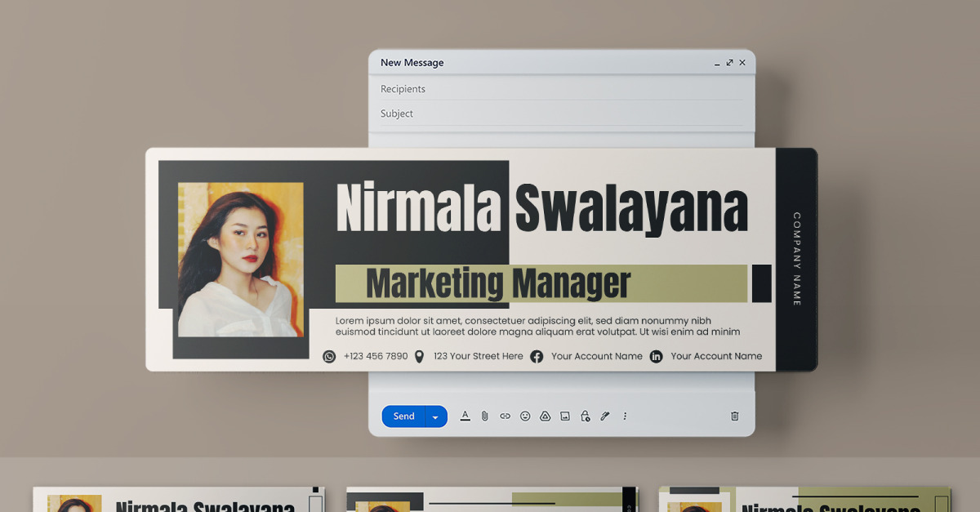Open the send options dropdown arrow
This screenshot has height=512, width=980.
(x=436, y=416)
